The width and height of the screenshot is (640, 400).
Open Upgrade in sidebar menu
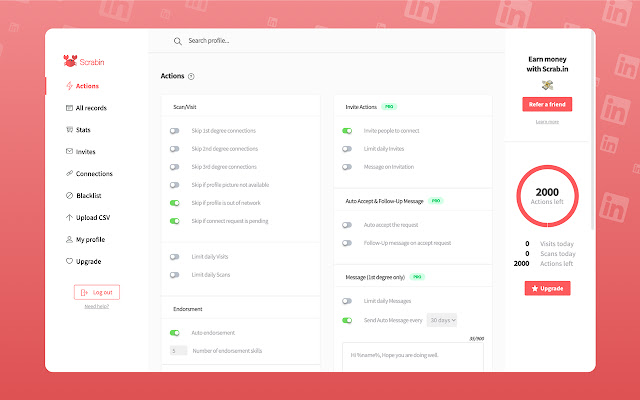[88, 261]
